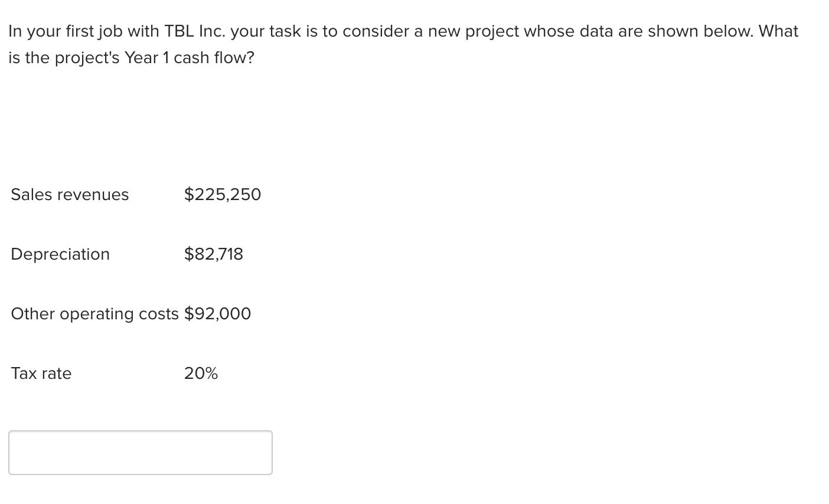Click the Other operating costs label
The height and width of the screenshot is (504, 829).
click(94, 313)
